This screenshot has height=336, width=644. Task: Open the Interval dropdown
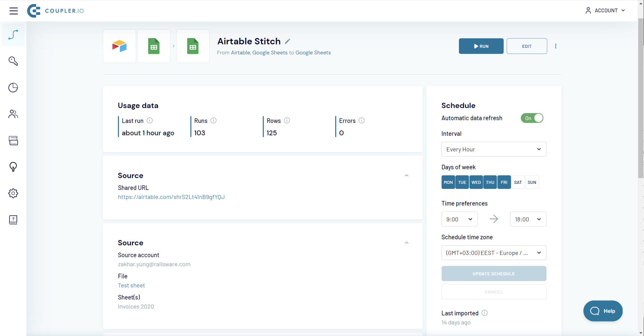(493, 149)
